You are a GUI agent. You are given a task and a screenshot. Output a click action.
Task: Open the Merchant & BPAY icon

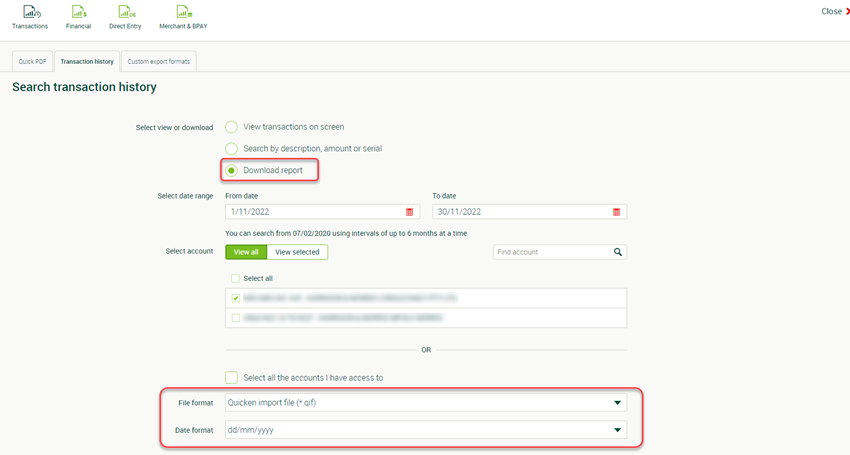[x=183, y=13]
